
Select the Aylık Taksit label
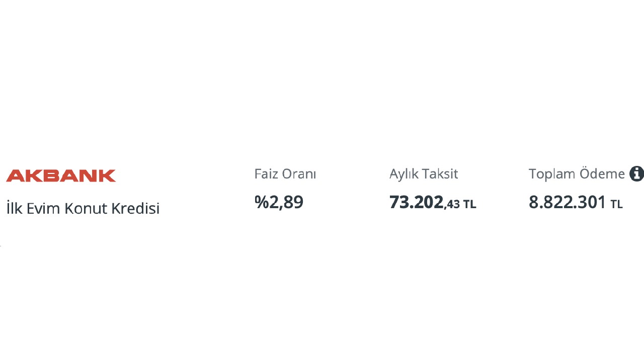point(423,174)
